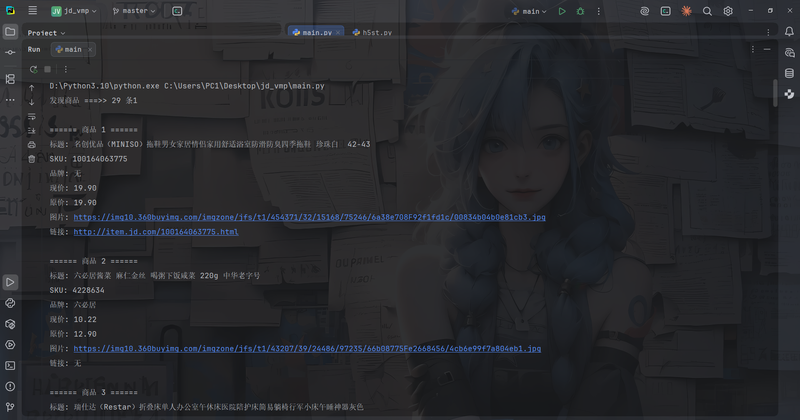This screenshot has width=800, height=420.
Task: Open the Structure tool window
Action: pyautogui.click(x=10, y=79)
